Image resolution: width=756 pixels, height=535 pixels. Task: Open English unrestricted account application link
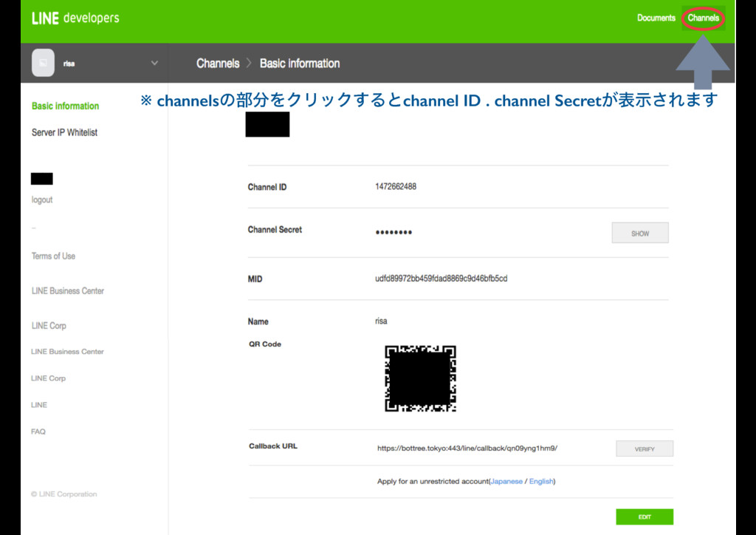coord(541,481)
